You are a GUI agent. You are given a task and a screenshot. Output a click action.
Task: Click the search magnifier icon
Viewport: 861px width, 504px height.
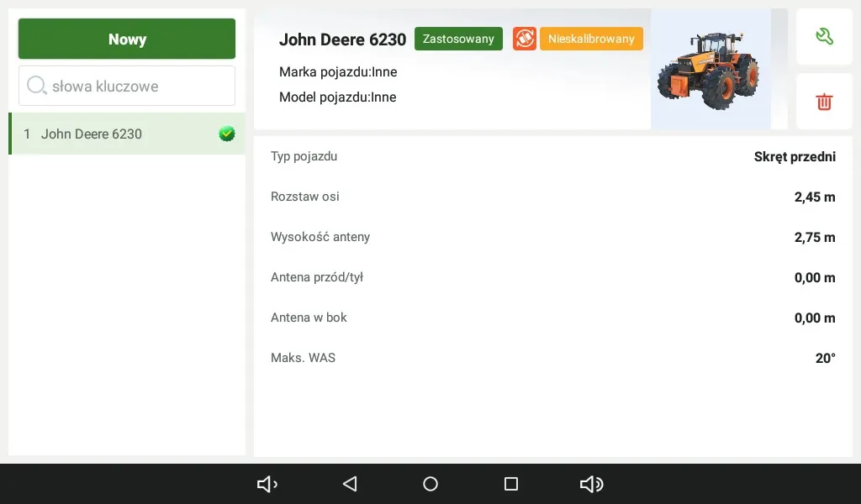(37, 85)
